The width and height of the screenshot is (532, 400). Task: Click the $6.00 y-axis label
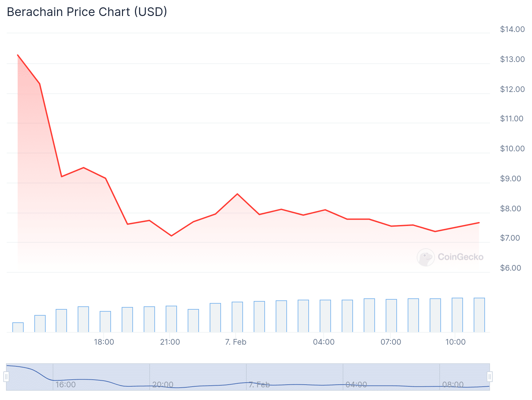tap(510, 268)
